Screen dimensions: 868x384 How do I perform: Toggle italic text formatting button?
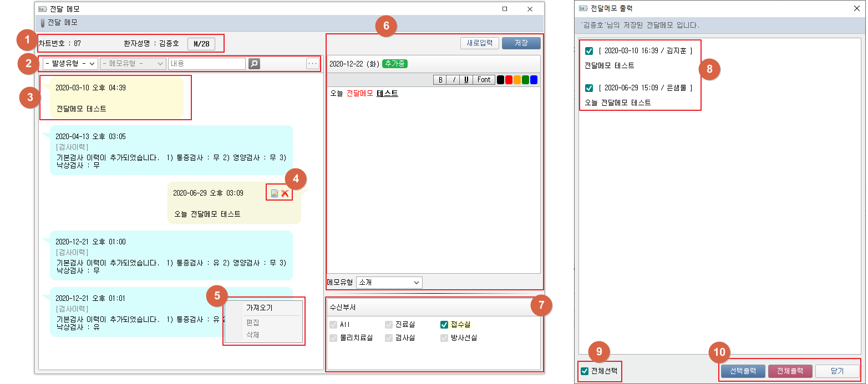[x=454, y=80]
